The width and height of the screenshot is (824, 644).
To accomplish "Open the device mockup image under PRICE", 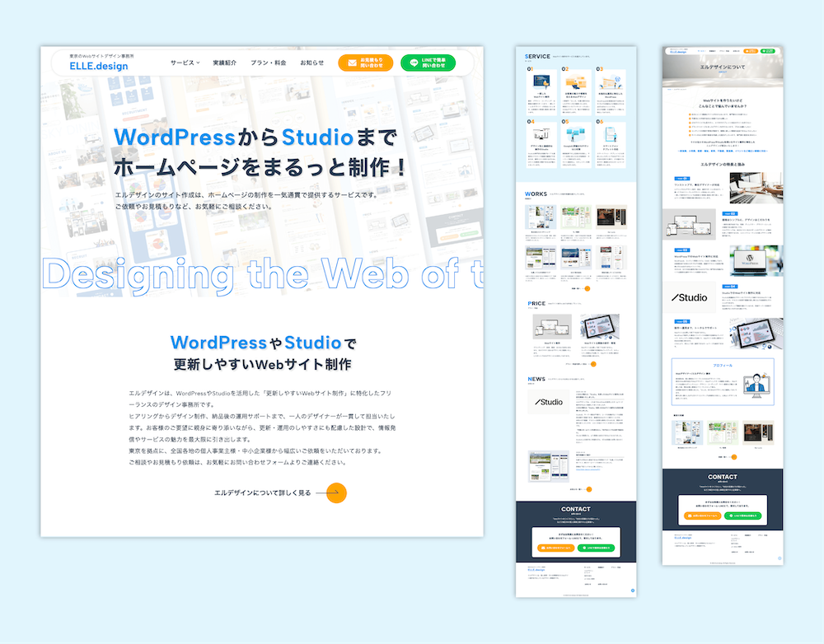I will tap(552, 327).
